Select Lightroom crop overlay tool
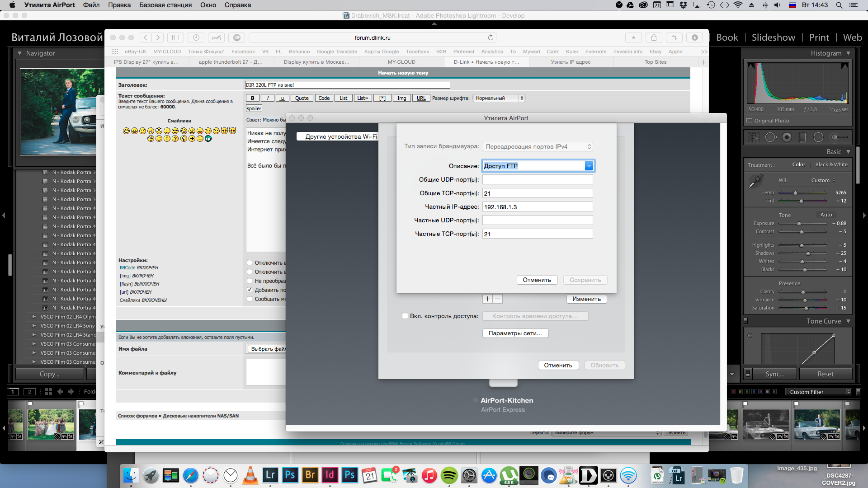Image resolution: width=868 pixels, height=488 pixels. 754,137
